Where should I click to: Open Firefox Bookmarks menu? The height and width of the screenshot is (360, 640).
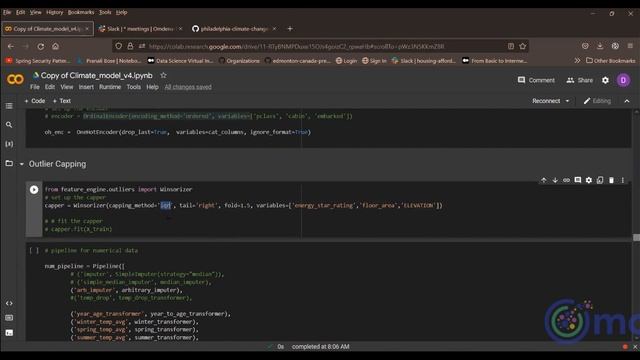click(x=81, y=12)
